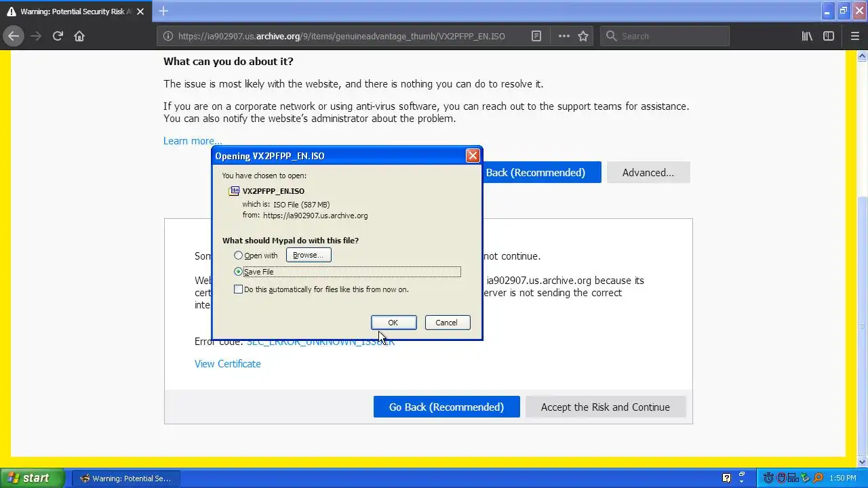Click the help question-mark icon in taskbar

(727, 478)
